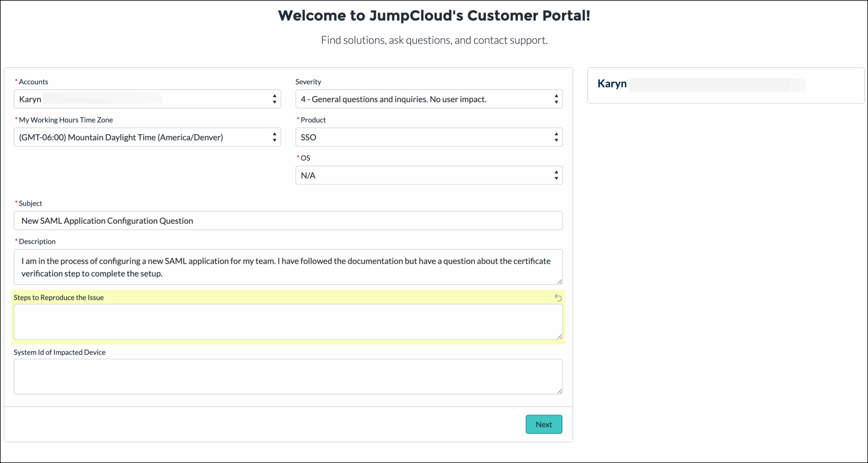Click the undo revert icon in Steps to Reproduce
Image resolution: width=868 pixels, height=463 pixels.
[x=558, y=298]
